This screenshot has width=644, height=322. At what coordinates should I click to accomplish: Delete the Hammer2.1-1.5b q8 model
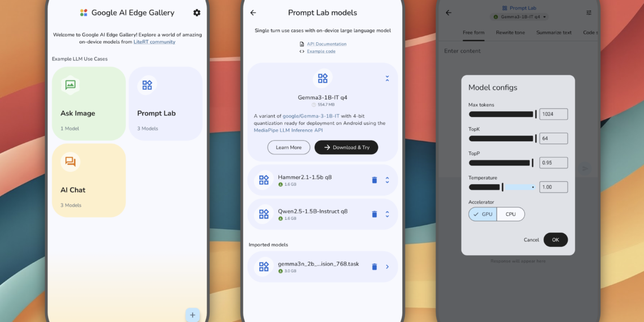pyautogui.click(x=374, y=180)
